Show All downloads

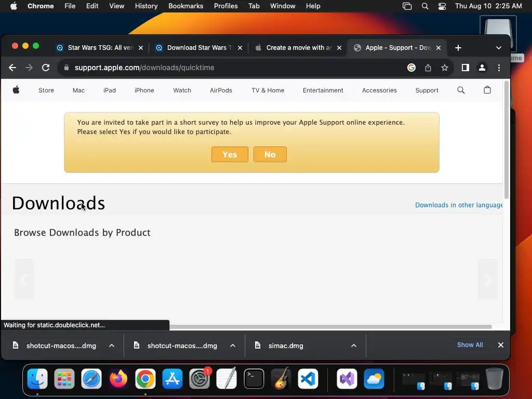click(470, 345)
